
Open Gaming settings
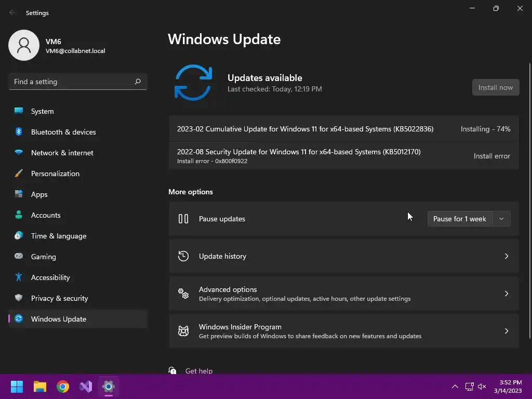pyautogui.click(x=78, y=257)
